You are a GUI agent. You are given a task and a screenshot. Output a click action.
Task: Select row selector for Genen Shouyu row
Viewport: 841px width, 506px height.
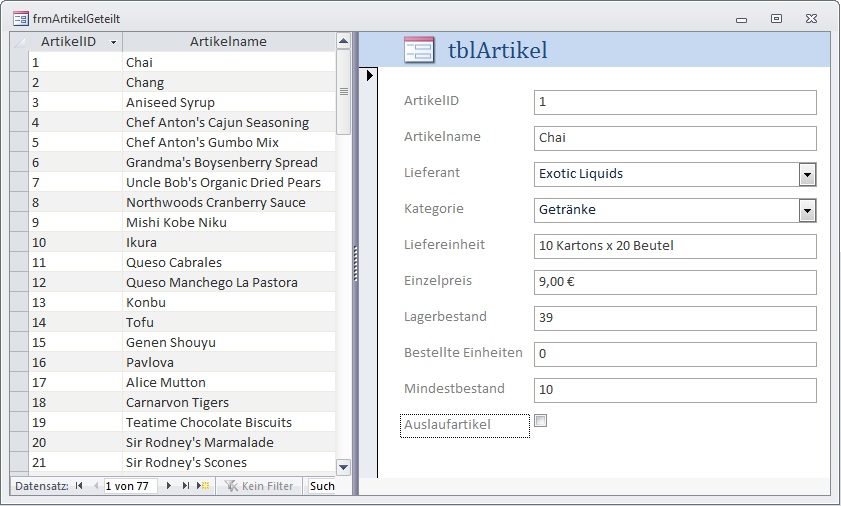click(x=19, y=342)
